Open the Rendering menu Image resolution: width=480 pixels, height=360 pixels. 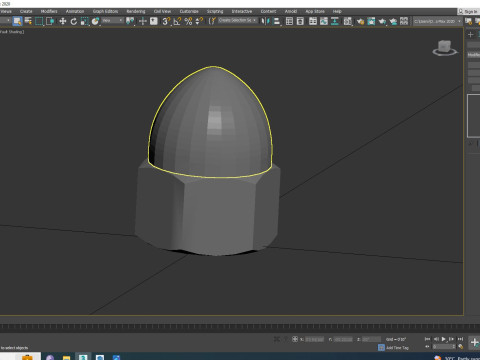click(x=136, y=11)
